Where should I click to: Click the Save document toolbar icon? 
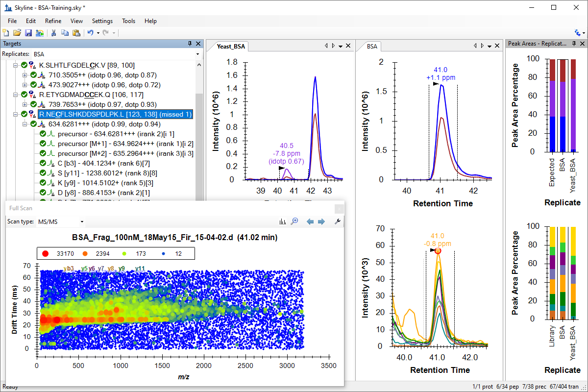tap(28, 33)
